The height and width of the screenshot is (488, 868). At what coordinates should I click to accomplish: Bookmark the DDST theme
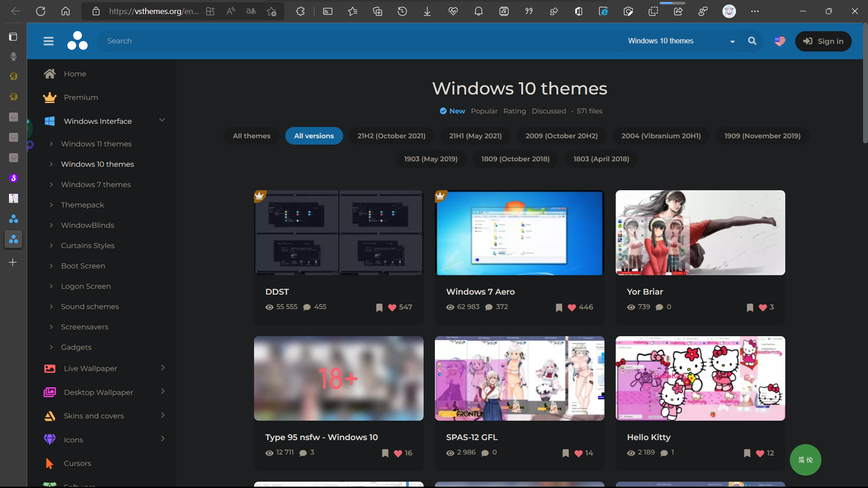[x=379, y=308]
